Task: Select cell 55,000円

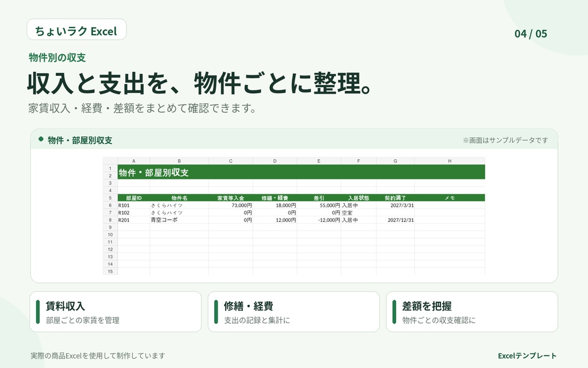Action: (x=319, y=205)
